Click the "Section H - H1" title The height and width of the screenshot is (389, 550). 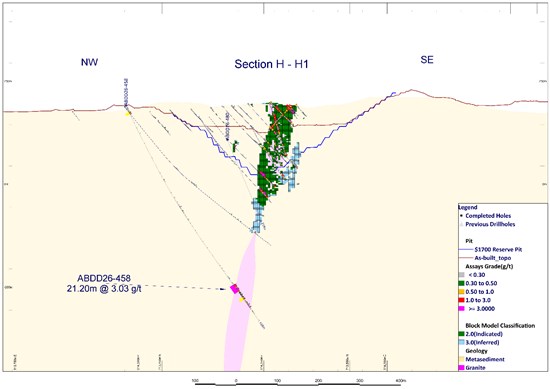271,64
